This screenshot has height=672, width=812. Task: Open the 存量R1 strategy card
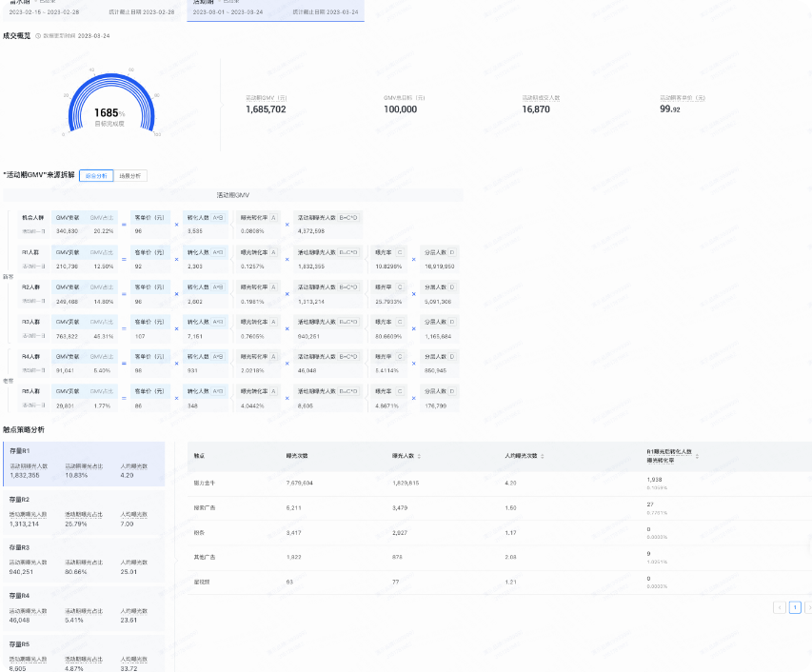pyautogui.click(x=84, y=463)
